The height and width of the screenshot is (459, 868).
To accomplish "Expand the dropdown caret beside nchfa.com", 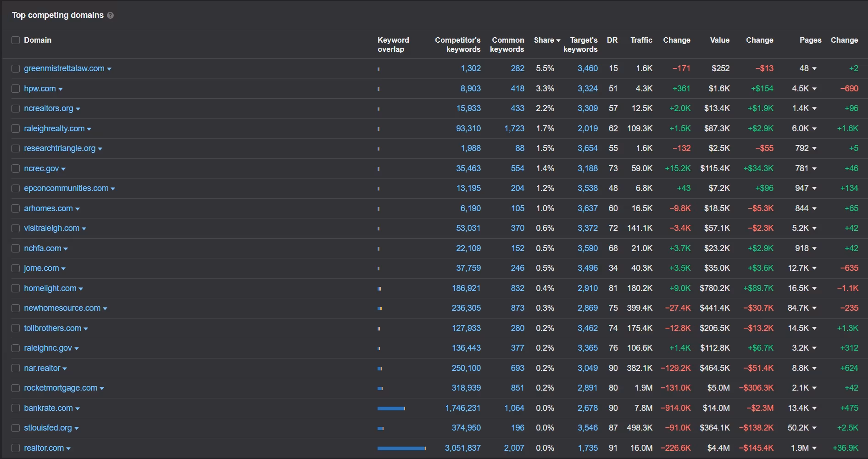I will pyautogui.click(x=66, y=249).
